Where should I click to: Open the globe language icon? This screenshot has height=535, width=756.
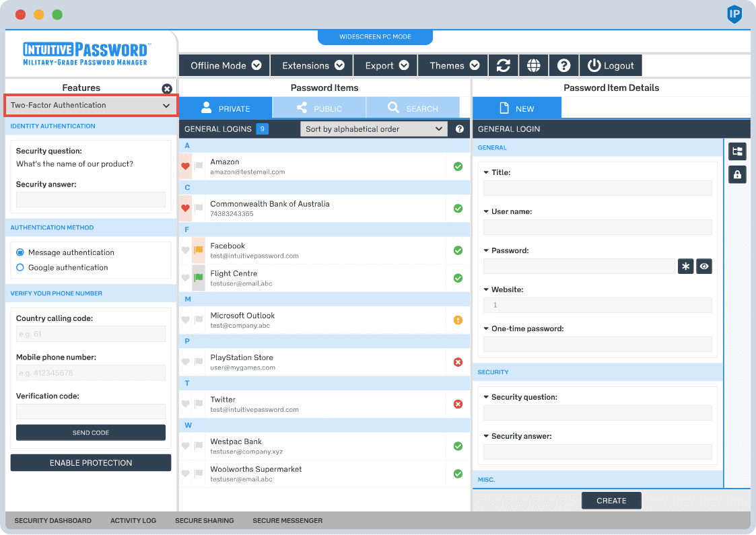(x=533, y=65)
